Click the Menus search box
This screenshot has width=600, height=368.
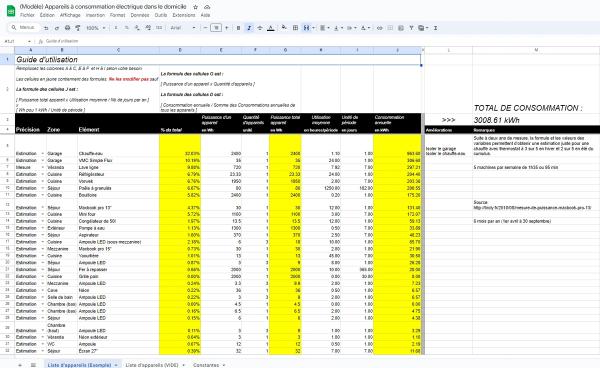(x=24, y=28)
